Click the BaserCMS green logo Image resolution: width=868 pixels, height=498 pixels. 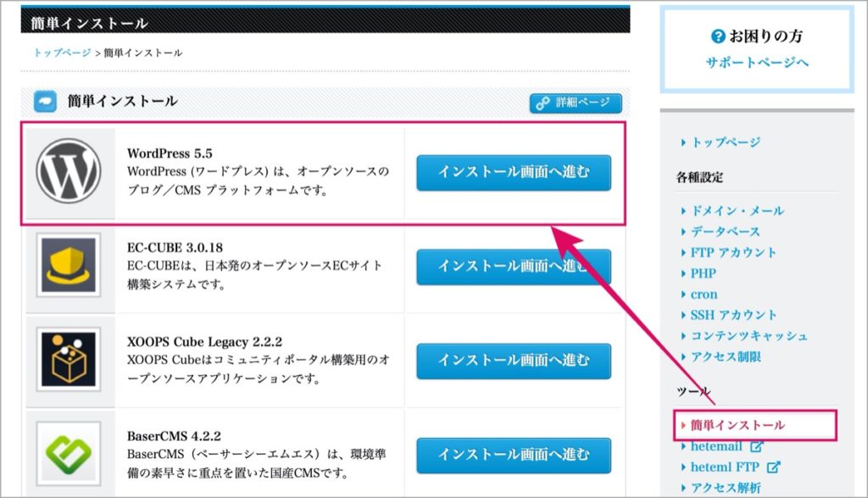pos(69,453)
